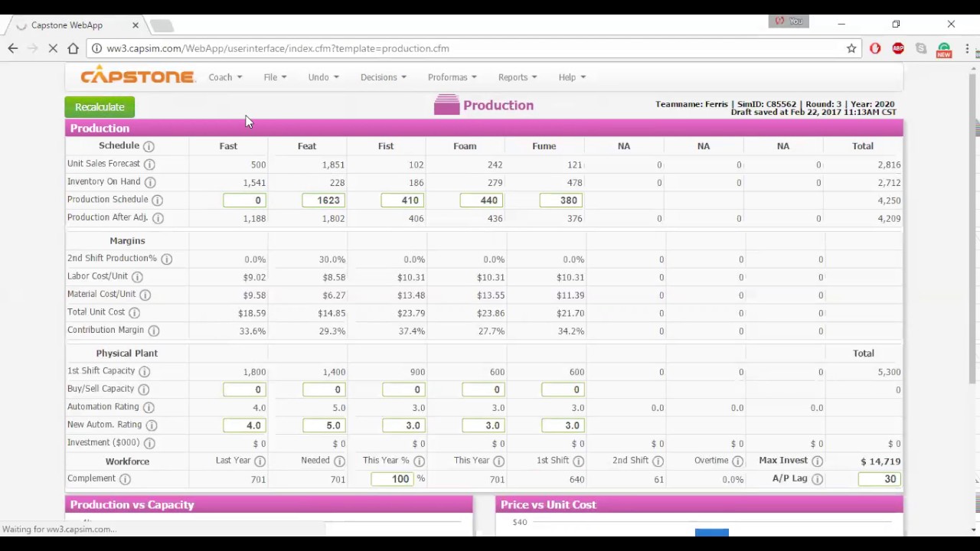Click info icon for Investment ($000)
980x551 pixels.
(x=149, y=443)
